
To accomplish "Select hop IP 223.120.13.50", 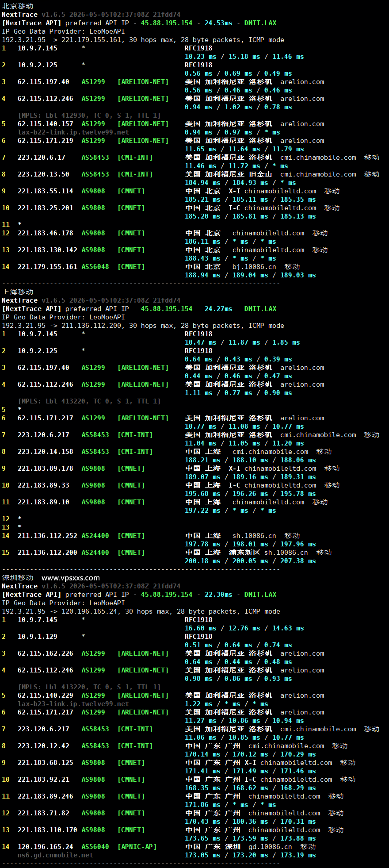I will (43, 174).
